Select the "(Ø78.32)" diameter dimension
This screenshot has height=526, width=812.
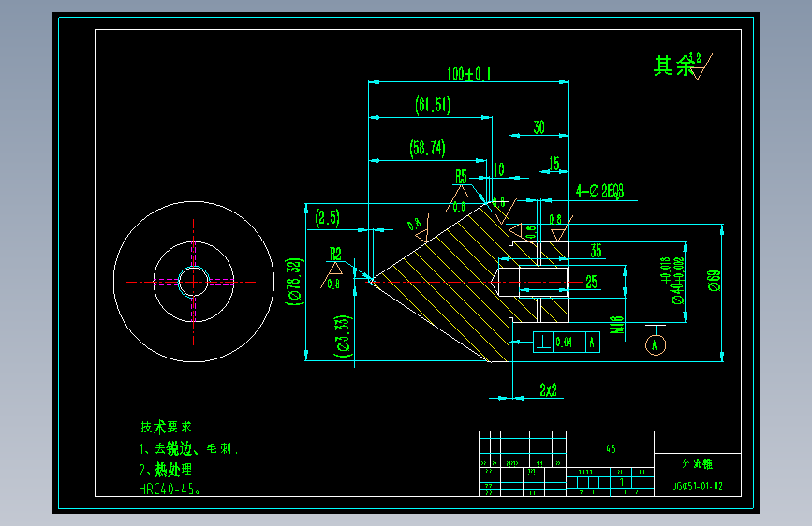tap(294, 282)
